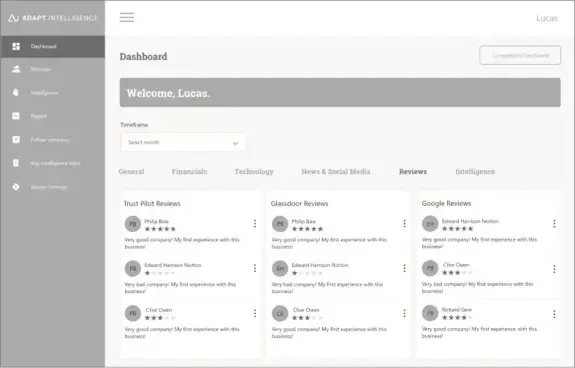Click the Adapt Intelligence logo
This screenshot has height=368, width=575.
click(52, 18)
